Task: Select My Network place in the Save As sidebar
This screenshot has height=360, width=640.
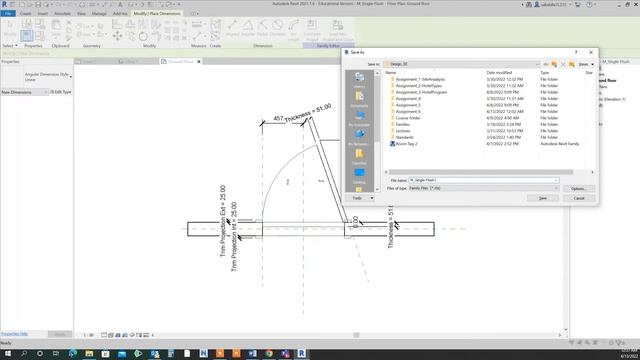Action: tap(359, 138)
